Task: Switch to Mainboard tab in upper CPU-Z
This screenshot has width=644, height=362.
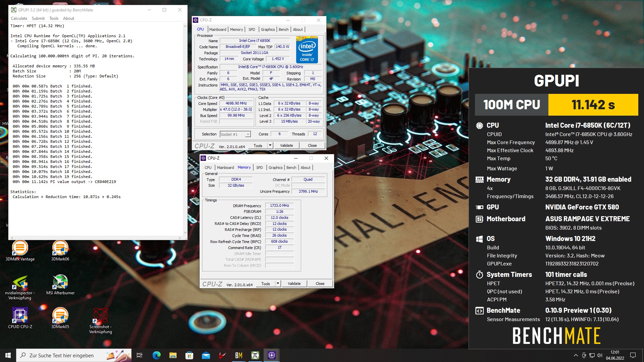Action: pos(218,29)
